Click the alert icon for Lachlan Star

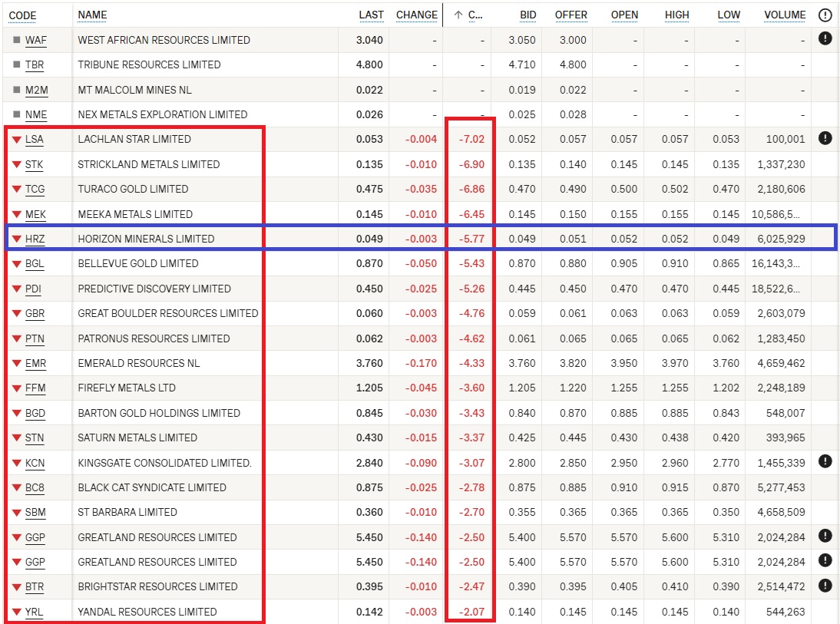825,138
